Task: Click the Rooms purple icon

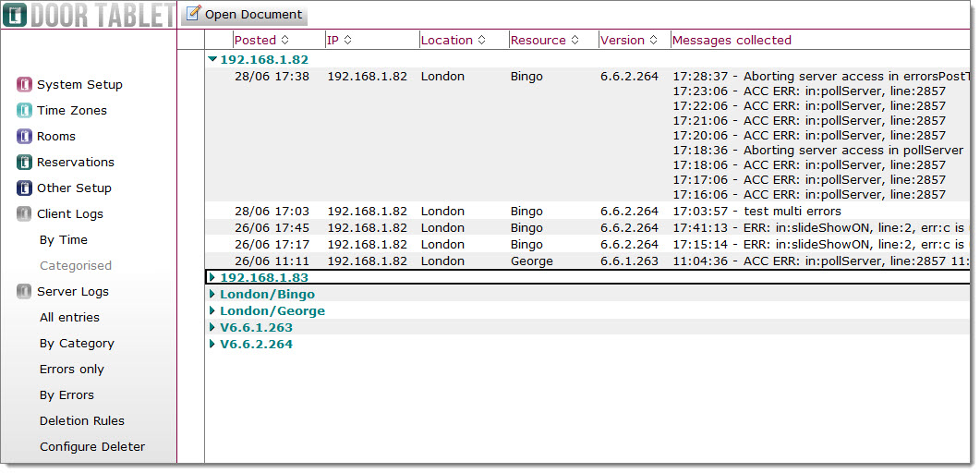Action: point(24,136)
